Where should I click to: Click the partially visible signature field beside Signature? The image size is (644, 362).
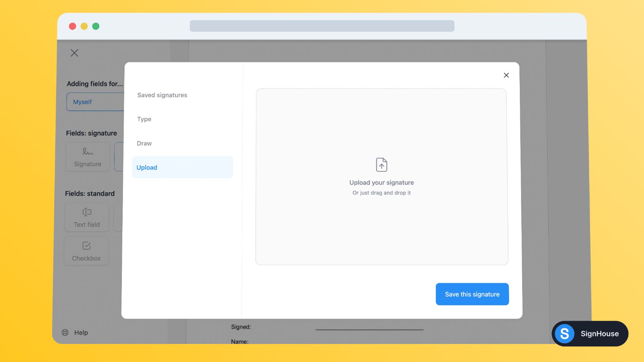pos(120,157)
